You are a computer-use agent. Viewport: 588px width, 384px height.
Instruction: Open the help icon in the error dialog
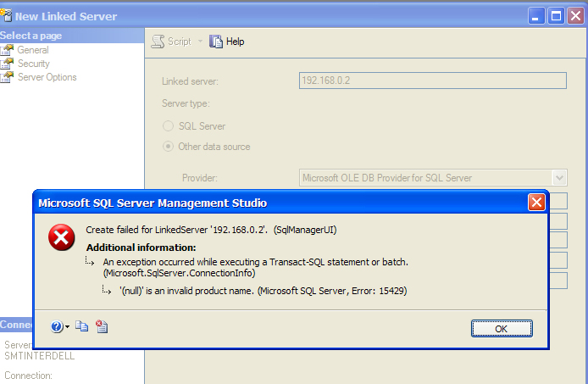tap(57, 327)
